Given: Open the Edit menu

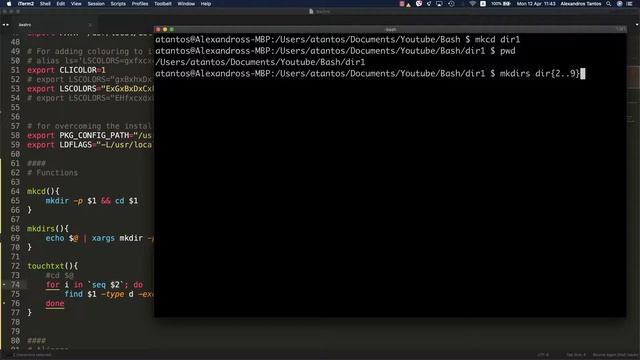Looking at the screenshot, I should 61,4.
